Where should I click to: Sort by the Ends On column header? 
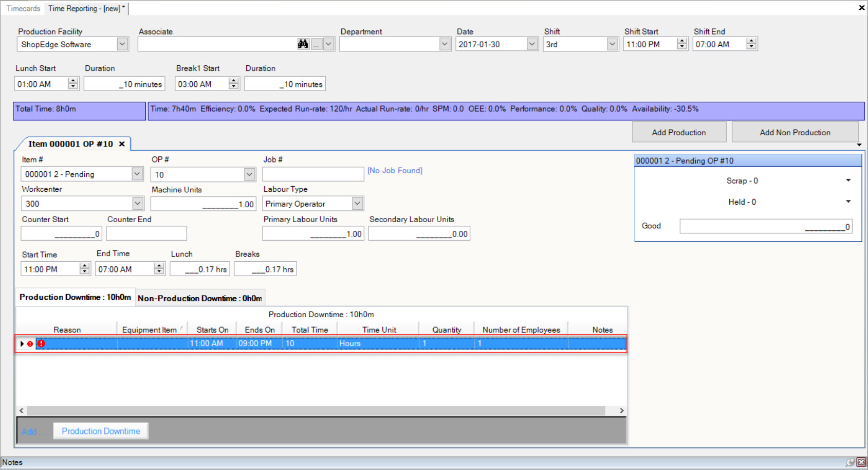tap(260, 330)
